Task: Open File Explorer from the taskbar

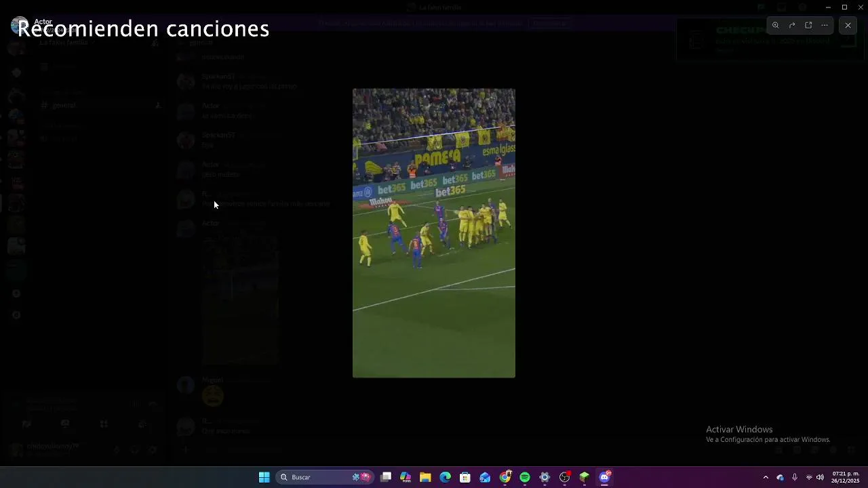Action: click(x=425, y=477)
